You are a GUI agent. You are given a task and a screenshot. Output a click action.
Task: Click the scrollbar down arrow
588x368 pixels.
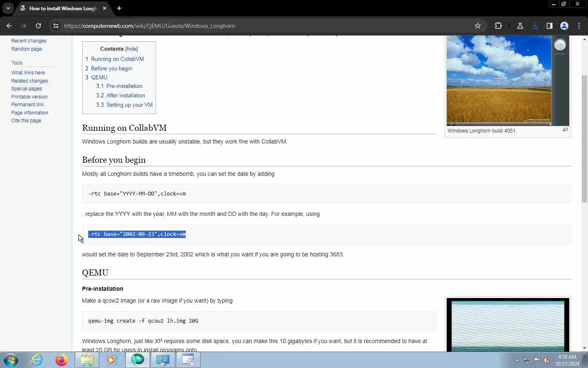pyautogui.click(x=584, y=348)
